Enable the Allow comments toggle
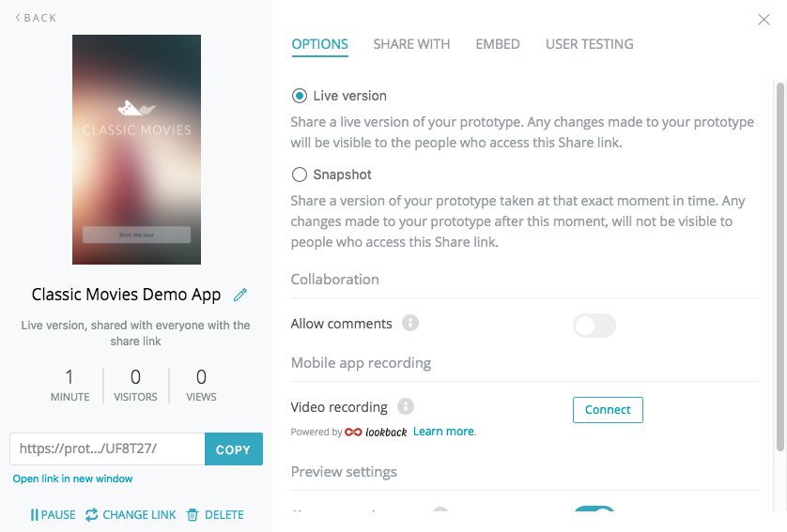 coord(594,326)
